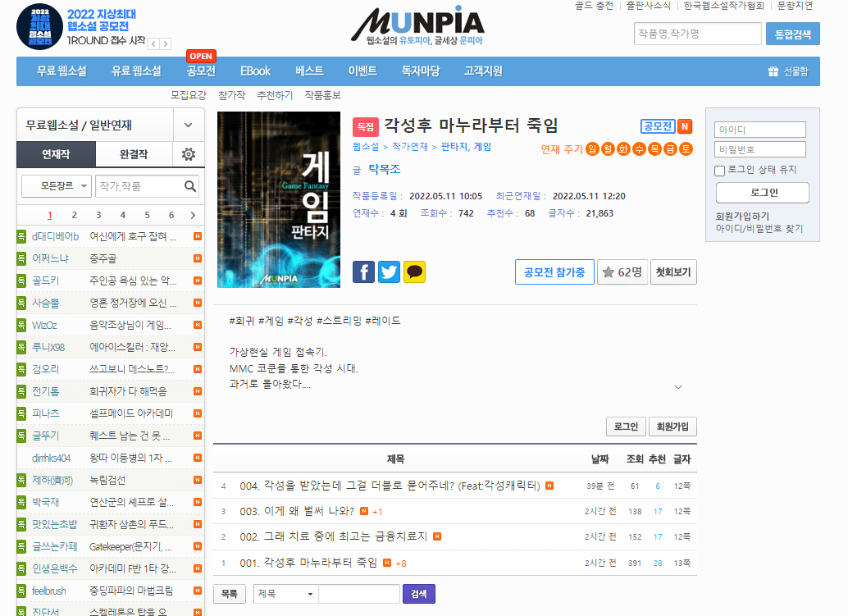Viewport: 848px width, 616px height.
Task: Click the novel cover thumbnail
Action: (279, 200)
